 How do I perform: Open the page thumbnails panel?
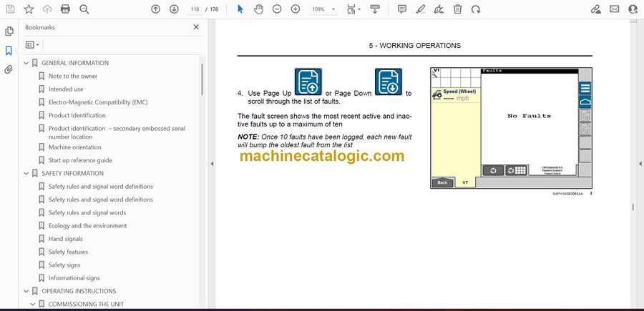[9, 31]
